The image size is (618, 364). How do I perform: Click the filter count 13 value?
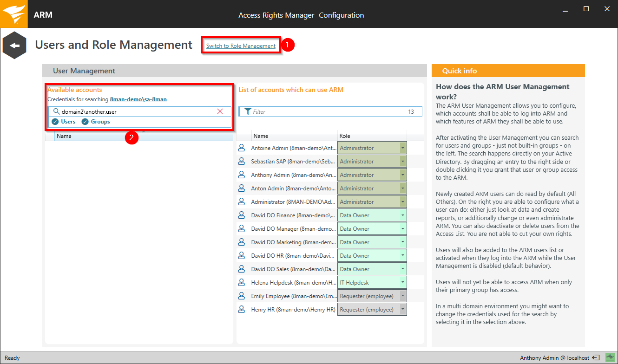tap(411, 111)
